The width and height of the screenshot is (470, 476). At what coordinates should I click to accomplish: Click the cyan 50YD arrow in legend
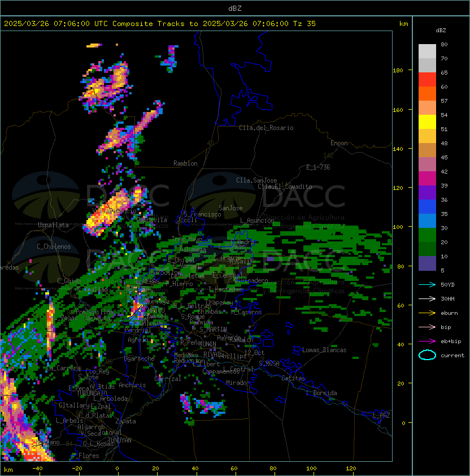(x=427, y=284)
